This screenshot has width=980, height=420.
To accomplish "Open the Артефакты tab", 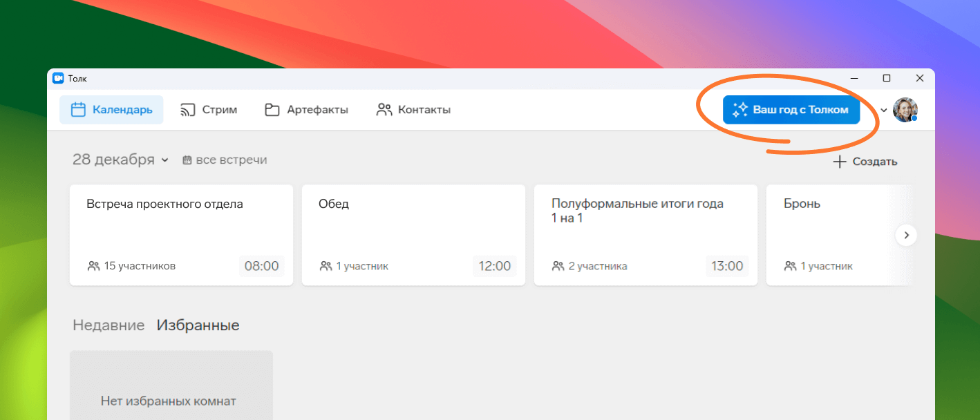I will pos(306,110).
